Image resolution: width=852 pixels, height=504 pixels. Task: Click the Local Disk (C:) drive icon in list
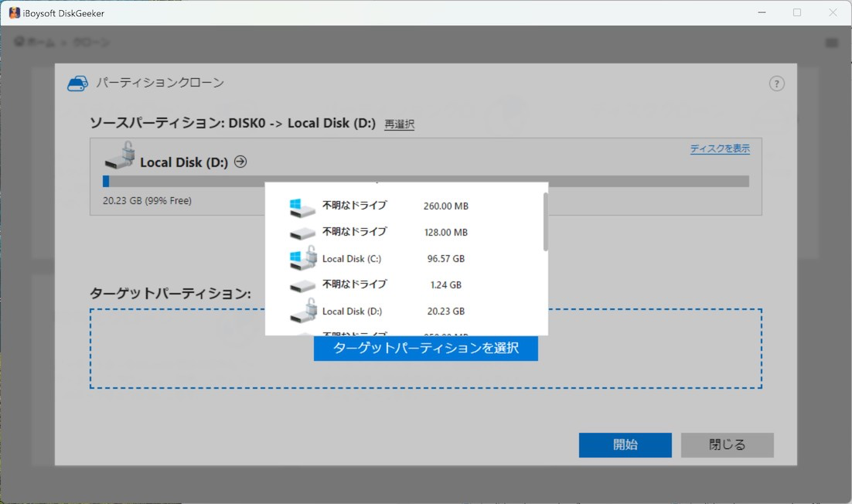pos(303,258)
